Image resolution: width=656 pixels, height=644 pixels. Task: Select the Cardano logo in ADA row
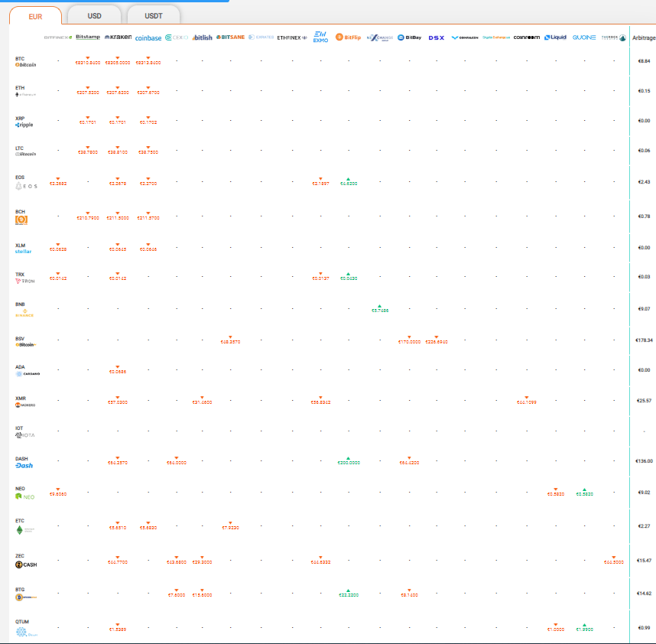28,374
